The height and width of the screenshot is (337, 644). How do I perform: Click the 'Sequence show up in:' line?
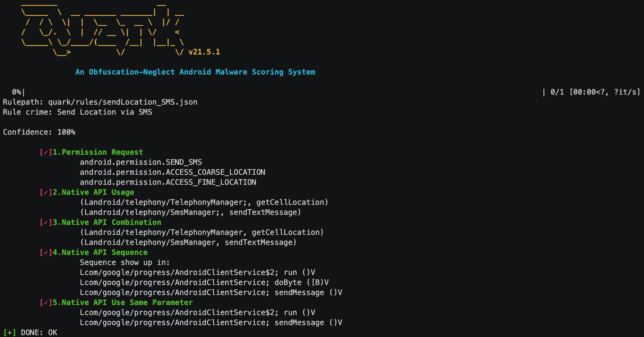(125, 262)
